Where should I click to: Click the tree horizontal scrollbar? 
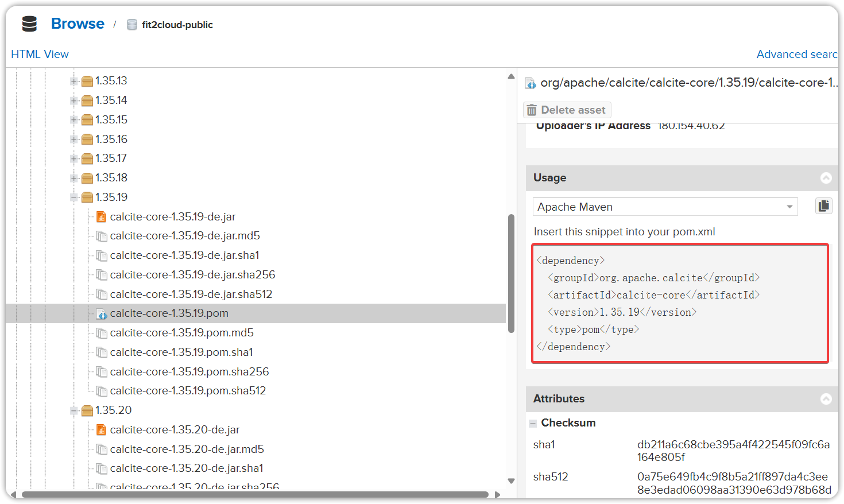pos(255,494)
